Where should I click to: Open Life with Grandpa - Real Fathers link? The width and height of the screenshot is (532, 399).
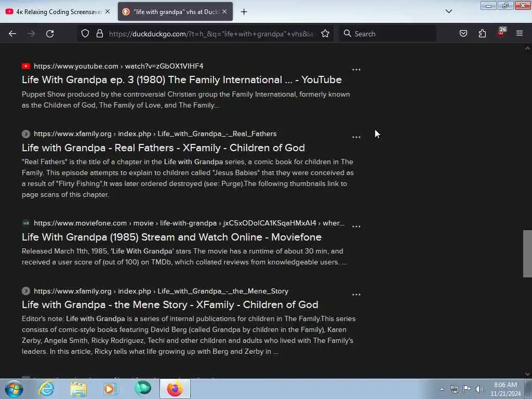[x=163, y=148]
